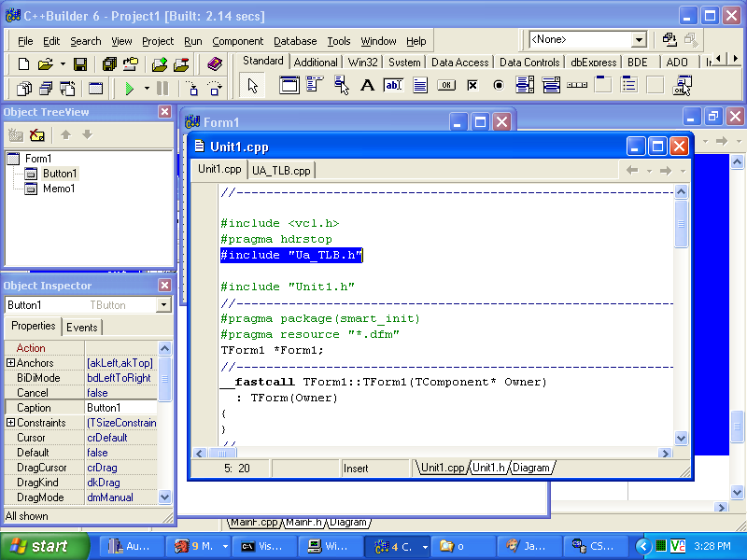Pick the Edit box component

point(393,86)
